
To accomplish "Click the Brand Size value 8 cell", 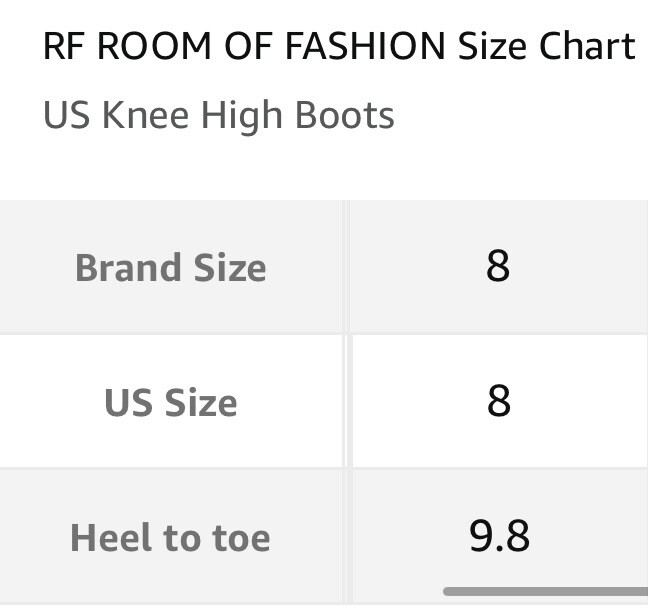I will 498,267.
